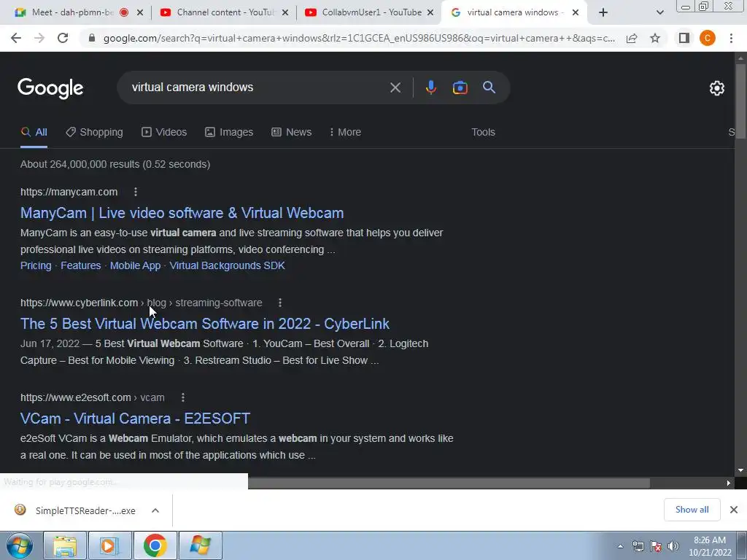Click the Windows flag taskbar icon

pyautogui.click(x=200, y=545)
